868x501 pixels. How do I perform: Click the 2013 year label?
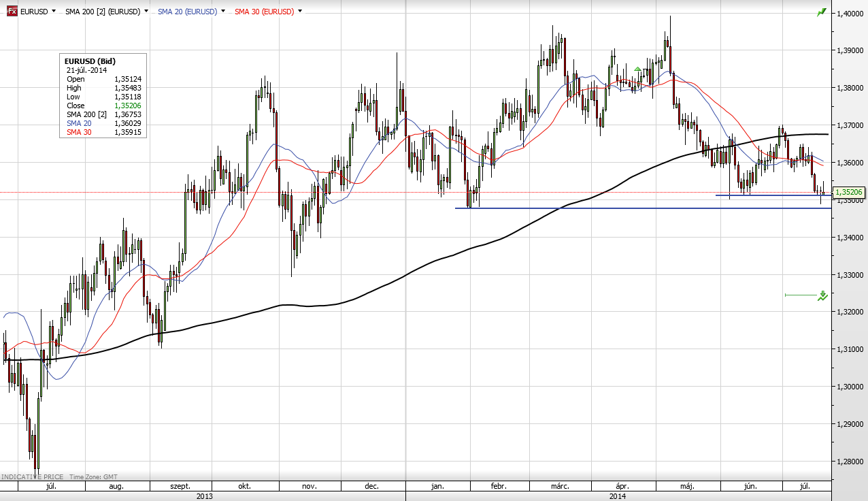click(204, 496)
